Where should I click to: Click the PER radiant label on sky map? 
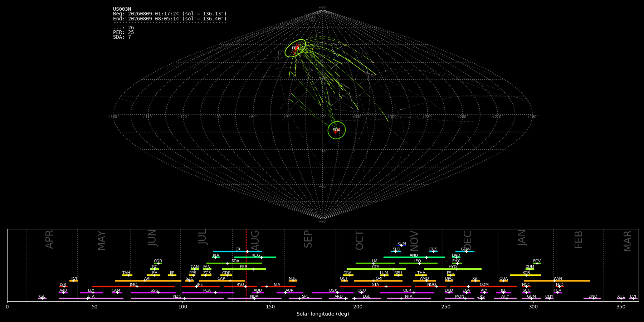295,48
